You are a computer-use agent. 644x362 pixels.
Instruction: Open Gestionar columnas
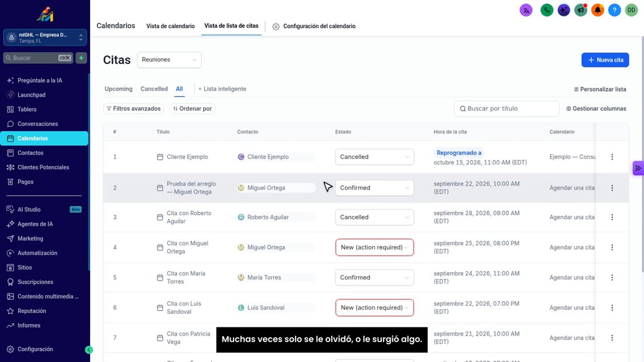tap(597, 108)
